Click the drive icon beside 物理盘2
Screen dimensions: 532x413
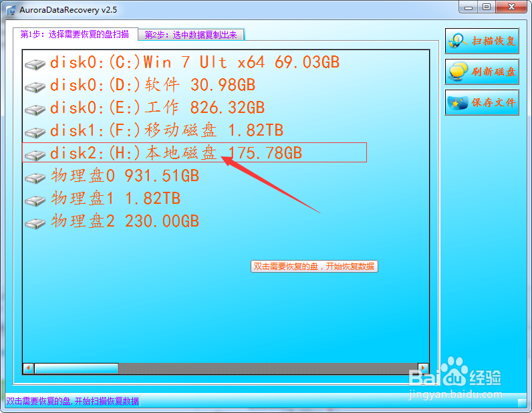[35, 223]
